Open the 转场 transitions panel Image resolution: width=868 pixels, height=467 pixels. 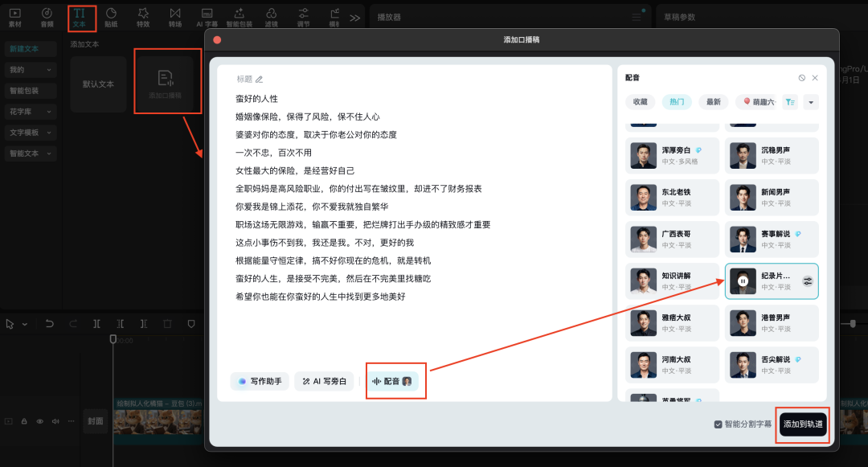tap(174, 18)
